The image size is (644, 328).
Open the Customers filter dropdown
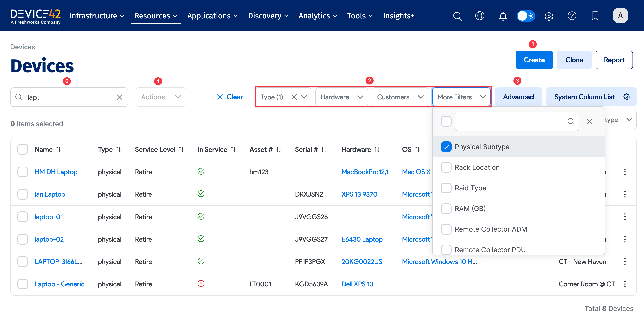coord(421,97)
